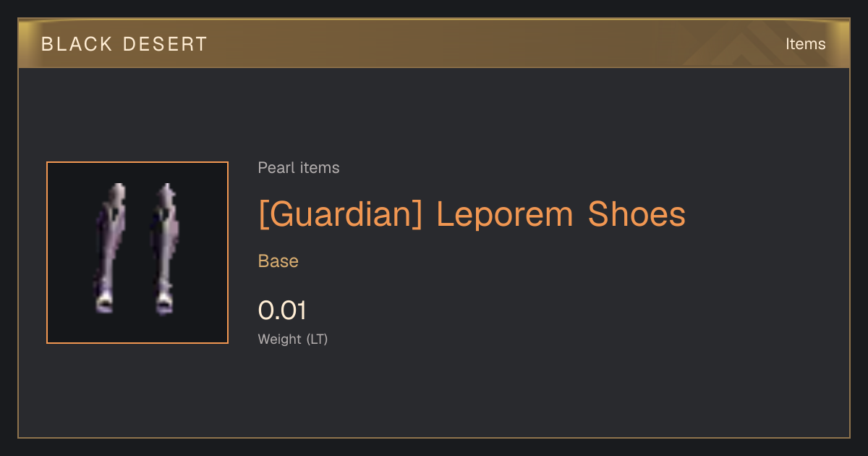Click the 0.01 weight value
868x456 pixels.
click(282, 311)
